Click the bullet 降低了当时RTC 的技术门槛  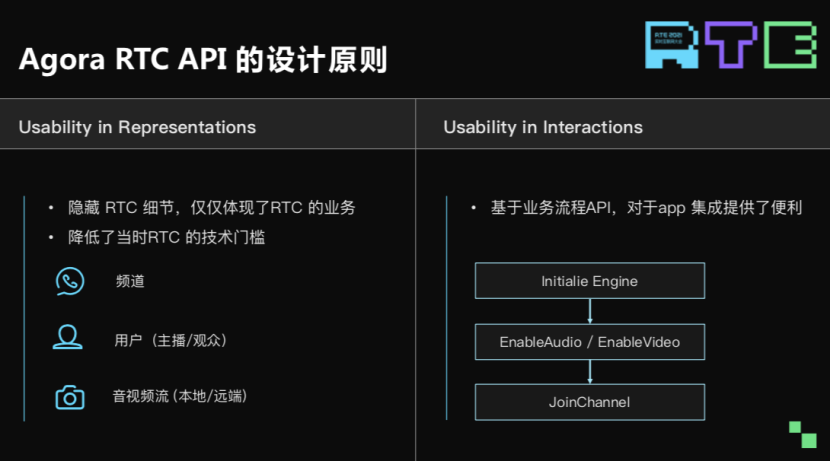click(166, 237)
